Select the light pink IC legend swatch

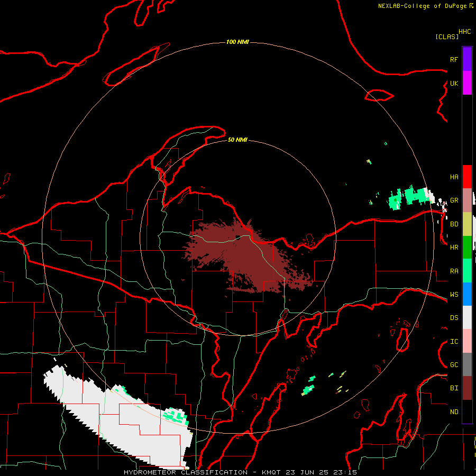point(467,341)
